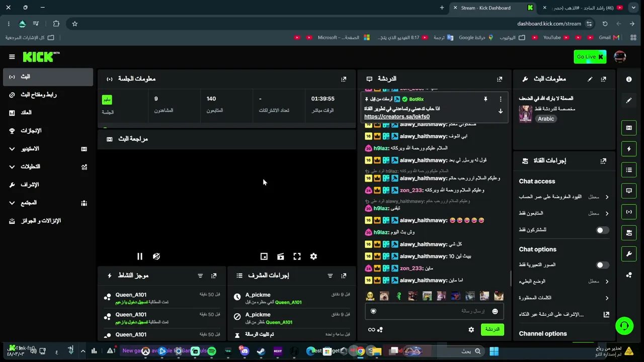Pause the stream preview
This screenshot has width=644, height=362.
click(140, 256)
